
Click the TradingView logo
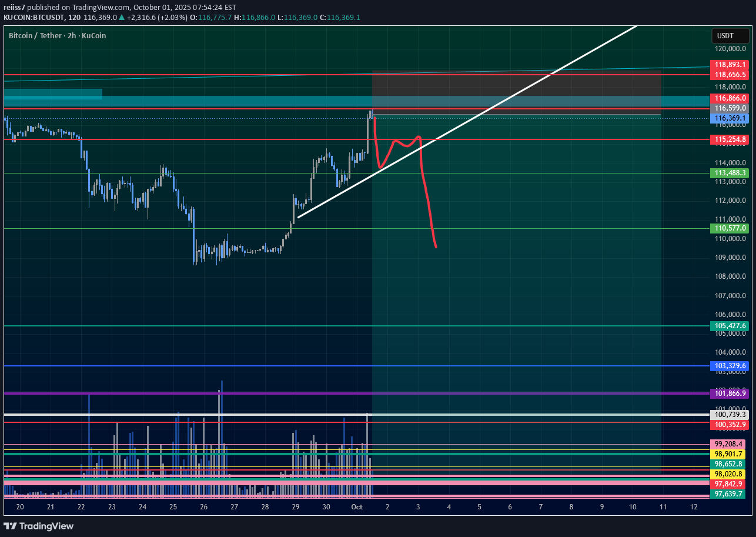39,526
